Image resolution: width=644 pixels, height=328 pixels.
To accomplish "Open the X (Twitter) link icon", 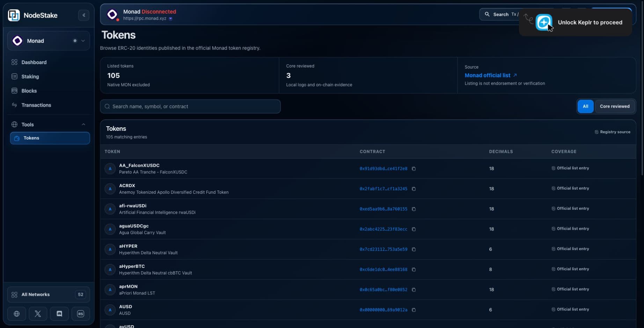I will coord(38,314).
